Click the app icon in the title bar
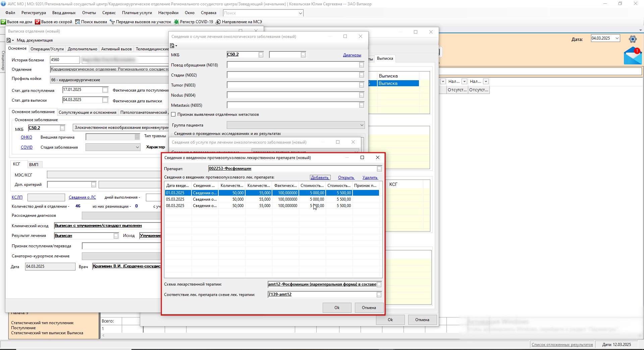Image resolution: width=644 pixels, height=350 pixels. click(3, 4)
